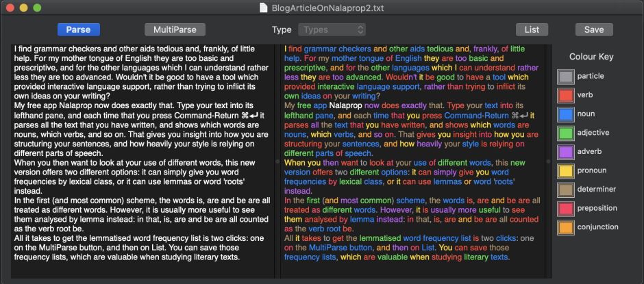Viewport: 644px width, 284px height.
Task: Click the yellow minimize window button
Action: coord(23,8)
